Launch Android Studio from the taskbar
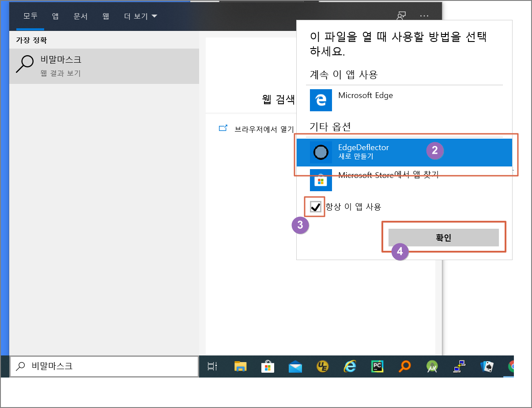532x408 pixels. click(x=432, y=366)
